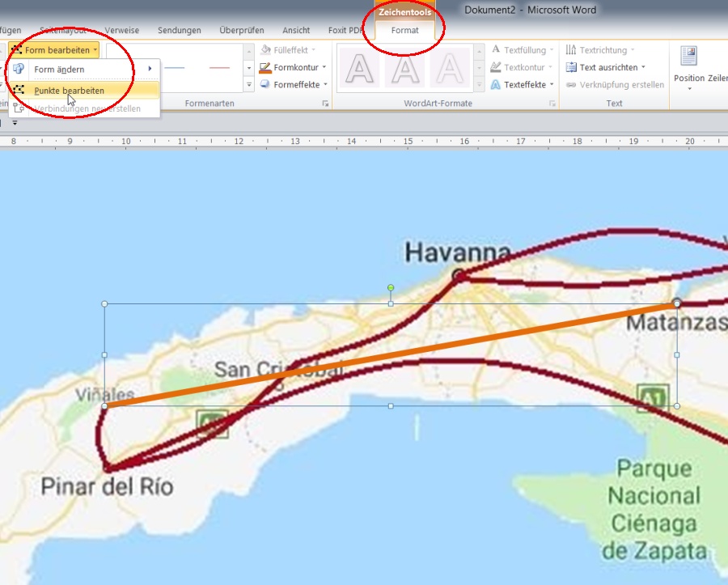Open the Textfüllung dropdown arrow

pos(552,49)
